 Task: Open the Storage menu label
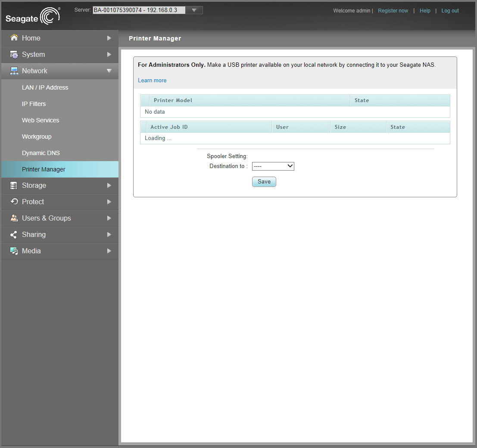(x=34, y=186)
